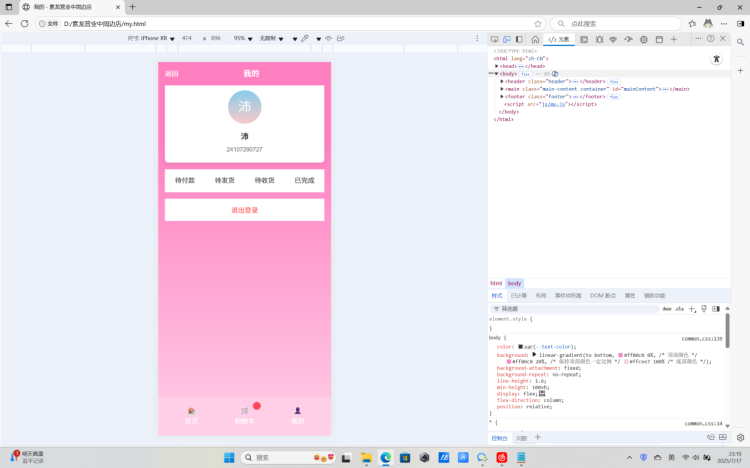Open the Sources bug icon in DevTools

tap(599, 39)
